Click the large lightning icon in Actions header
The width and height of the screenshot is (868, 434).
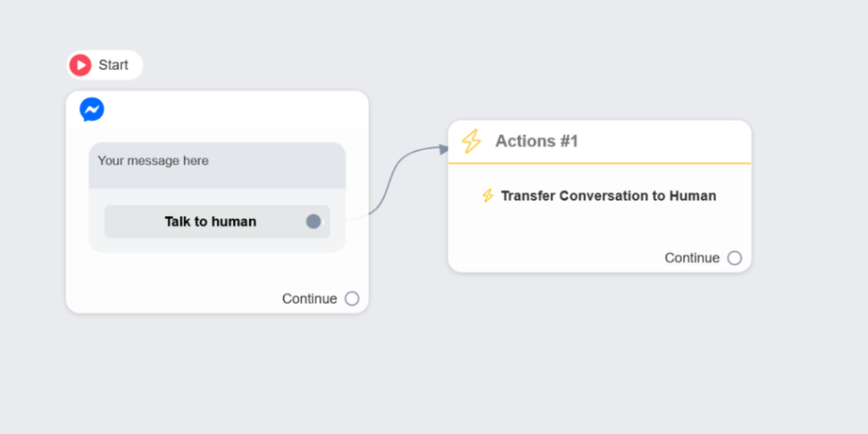tap(471, 142)
